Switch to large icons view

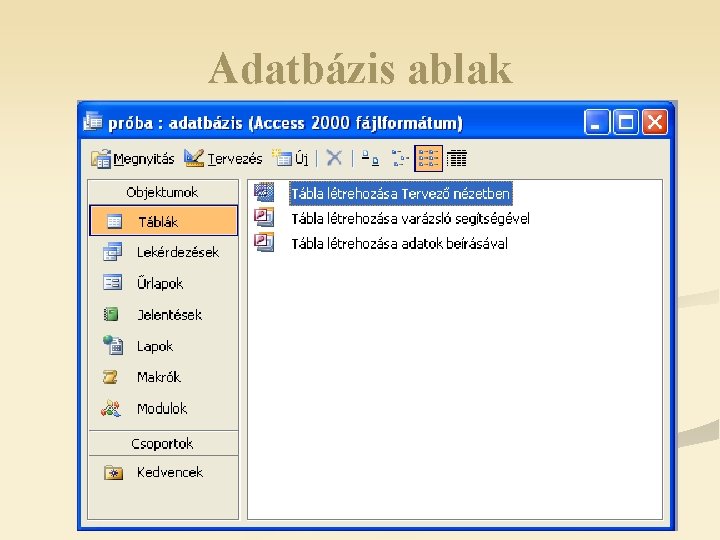[x=370, y=158]
